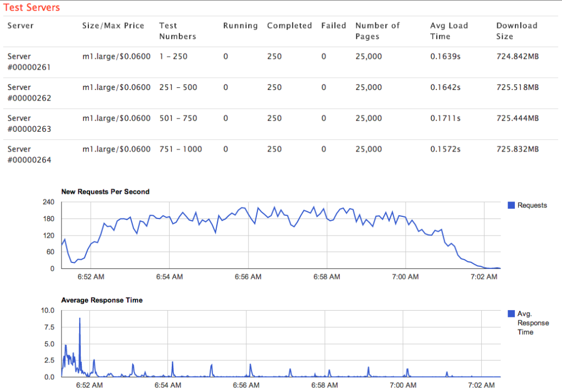The image size is (562, 392).
Task: Click the Test Numbers column header
Action: [178, 31]
